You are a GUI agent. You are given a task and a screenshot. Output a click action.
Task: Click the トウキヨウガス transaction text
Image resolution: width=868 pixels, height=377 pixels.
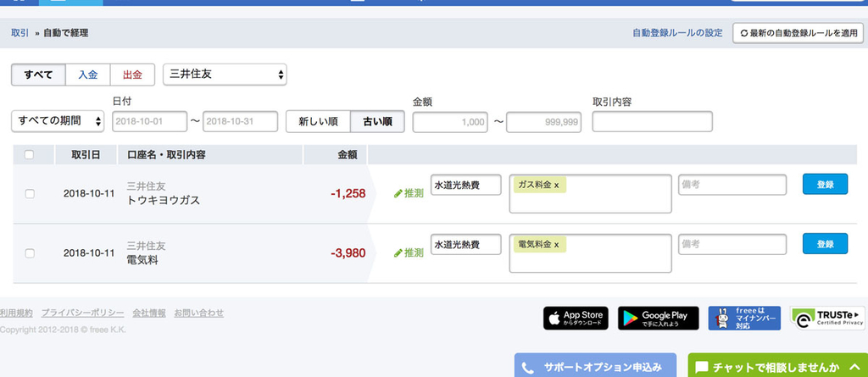(x=164, y=201)
